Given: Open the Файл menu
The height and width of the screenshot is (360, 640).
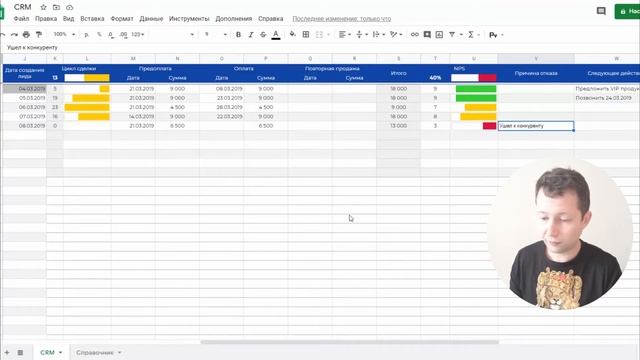Looking at the screenshot, I should click(x=21, y=19).
